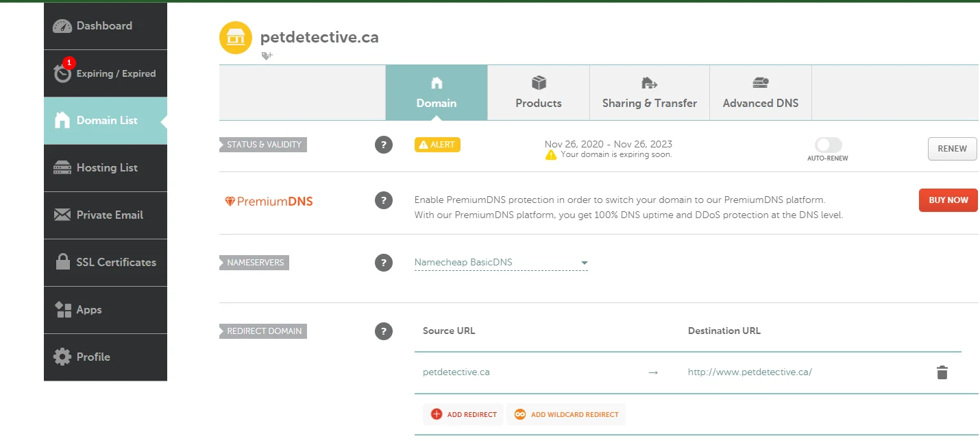Viewport: 980px width, 441px height.
Task: Click the Buy Now button
Action: click(x=948, y=200)
